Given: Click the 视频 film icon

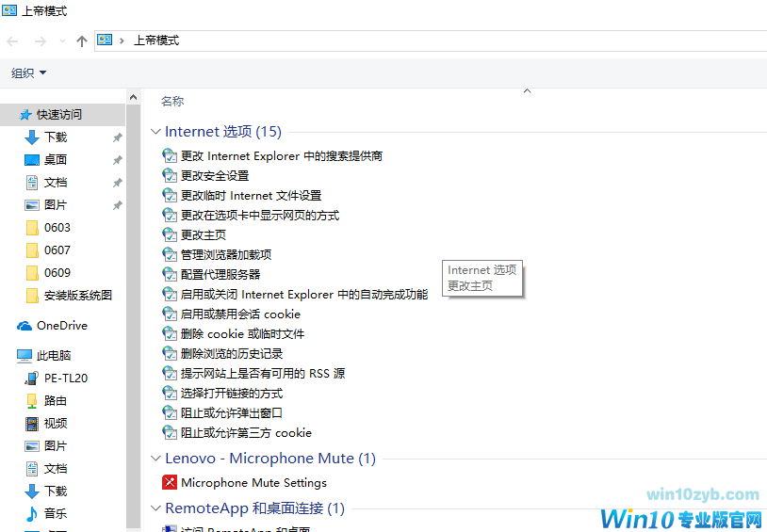Looking at the screenshot, I should (32, 424).
